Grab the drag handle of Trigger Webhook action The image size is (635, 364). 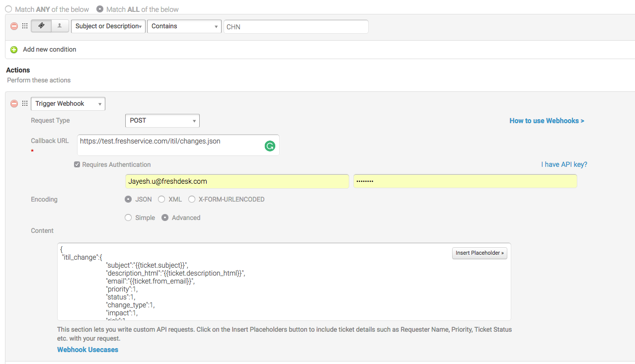(25, 103)
